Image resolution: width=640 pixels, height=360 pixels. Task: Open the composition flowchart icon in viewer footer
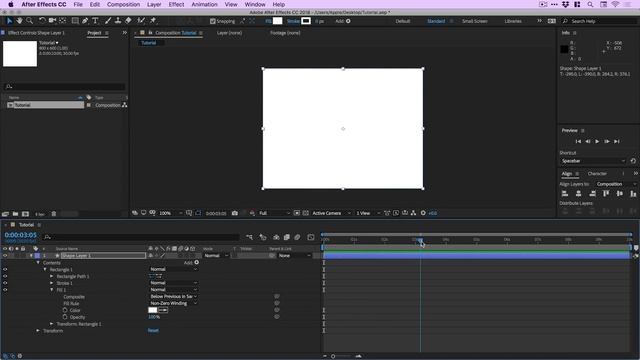click(x=413, y=213)
